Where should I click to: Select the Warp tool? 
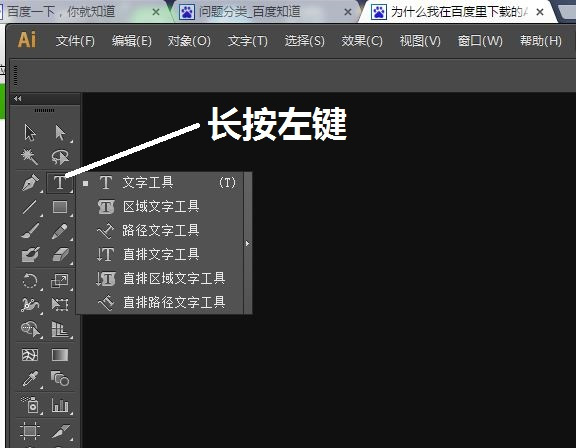(x=30, y=305)
